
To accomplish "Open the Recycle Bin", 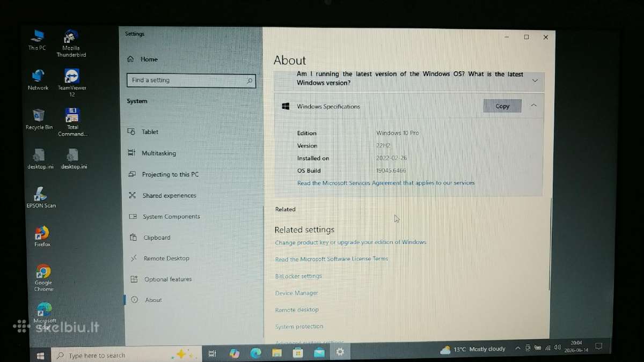I will click(39, 120).
